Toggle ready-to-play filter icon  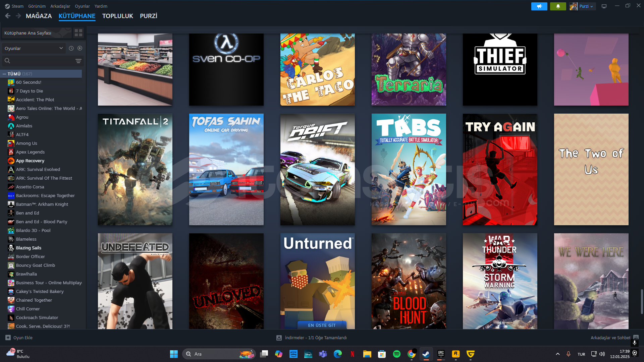coord(80,48)
